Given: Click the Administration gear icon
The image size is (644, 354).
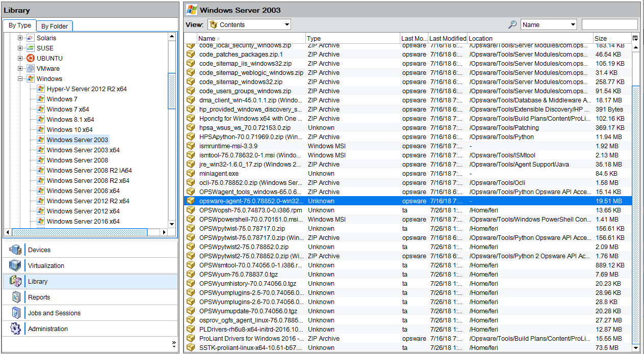Looking at the screenshot, I should pos(16,329).
